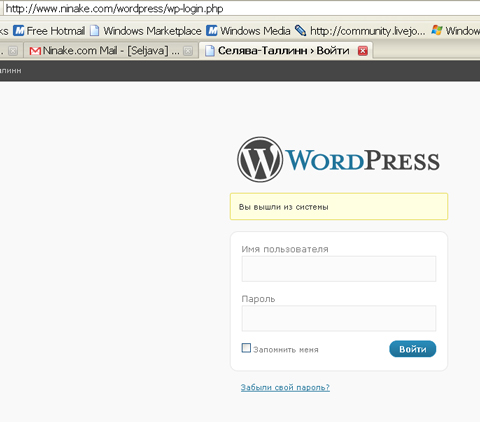480x422 pixels.
Task: Enable the Запомнить меня checkbox
Action: coord(246,348)
